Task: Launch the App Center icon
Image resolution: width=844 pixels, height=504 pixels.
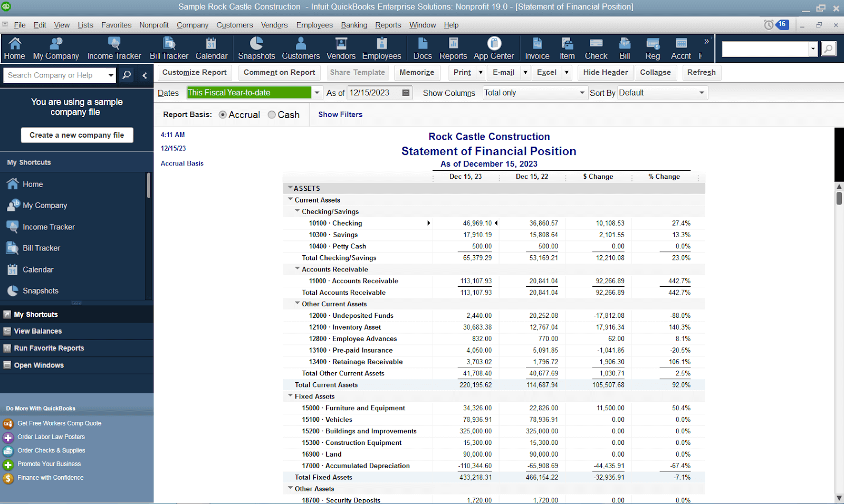Action: pos(494,49)
